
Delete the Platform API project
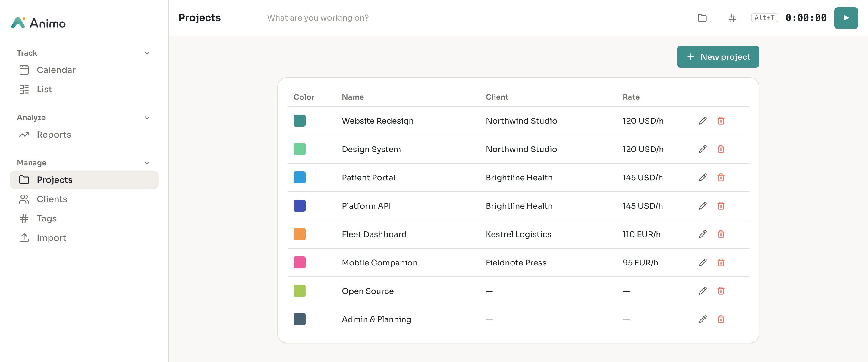(x=721, y=206)
